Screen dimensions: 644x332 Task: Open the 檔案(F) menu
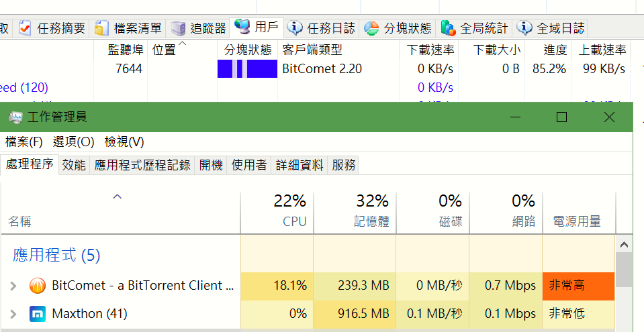tap(24, 142)
